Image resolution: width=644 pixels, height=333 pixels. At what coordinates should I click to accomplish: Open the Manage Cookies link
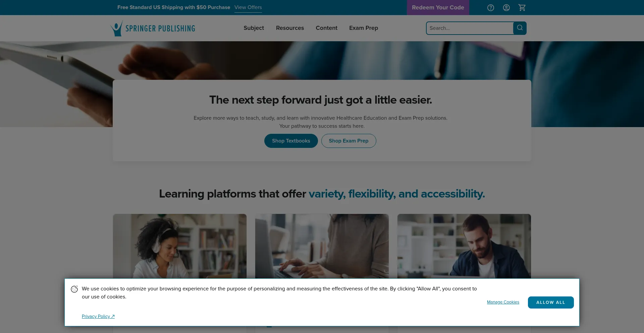pyautogui.click(x=503, y=302)
